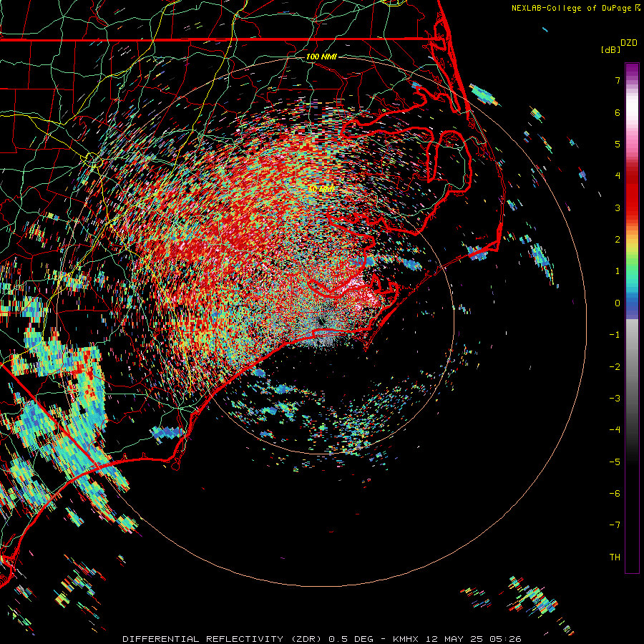
Task: Select the DZD product label
Action: tap(629, 43)
